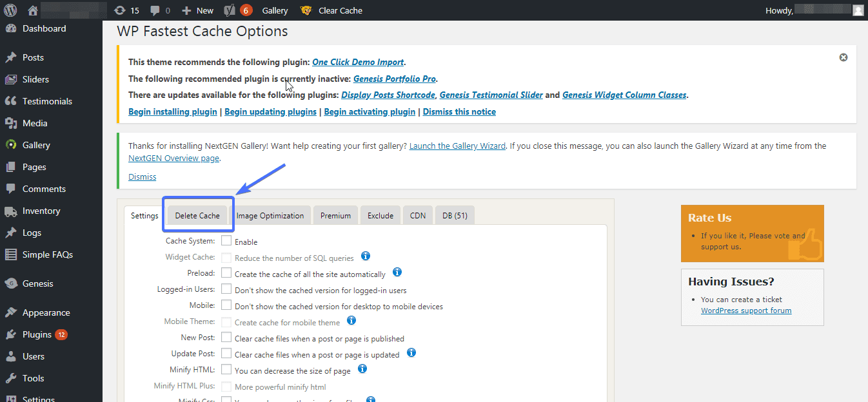Click the Genesis icon in sidebar

[10, 283]
